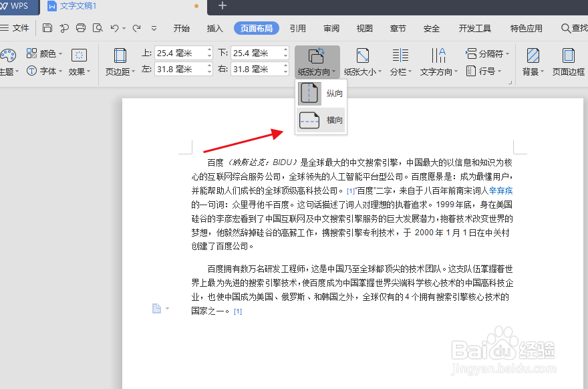Open the 主题 palette icon
This screenshot has height=389, width=588.
click(x=8, y=56)
